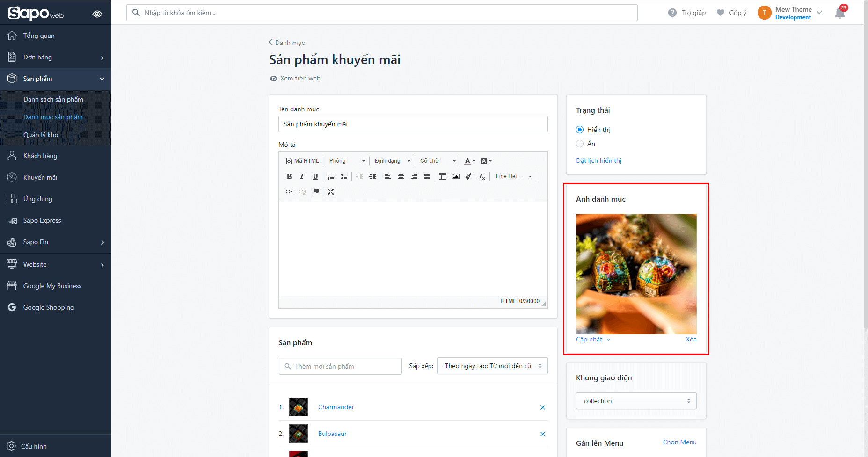Click Xem trên web link

coord(295,79)
